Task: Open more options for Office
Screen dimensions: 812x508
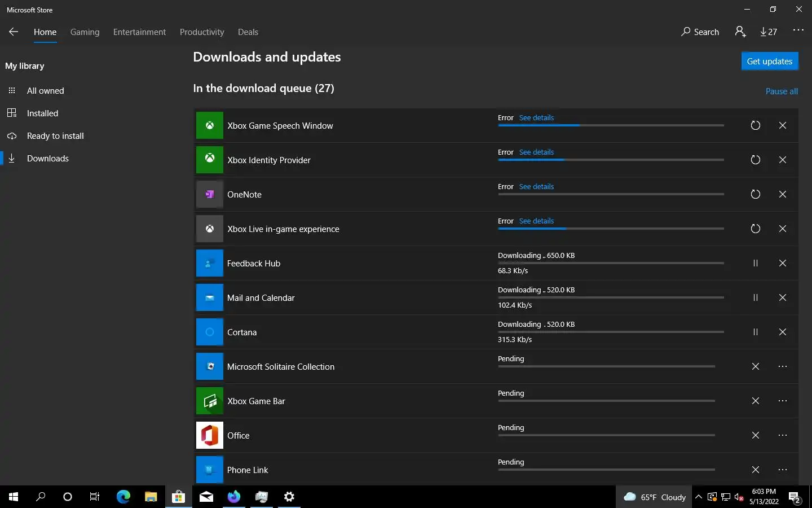Action: pyautogui.click(x=783, y=435)
